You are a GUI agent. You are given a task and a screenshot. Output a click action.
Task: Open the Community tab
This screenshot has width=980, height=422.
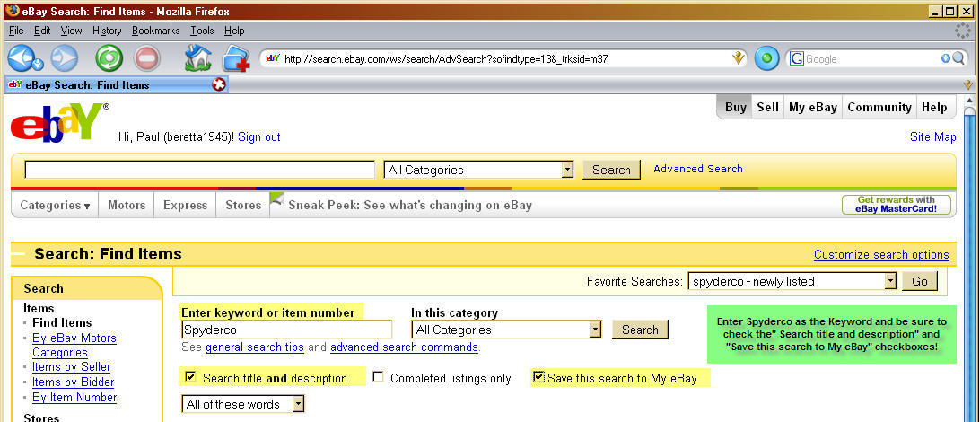(879, 107)
